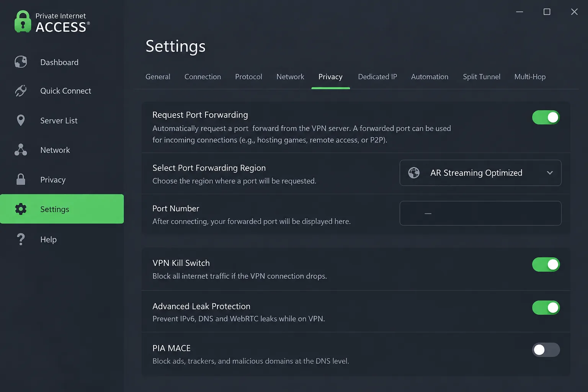Click the Privacy padlock icon in sidebar
The height and width of the screenshot is (392, 588).
coord(21,179)
